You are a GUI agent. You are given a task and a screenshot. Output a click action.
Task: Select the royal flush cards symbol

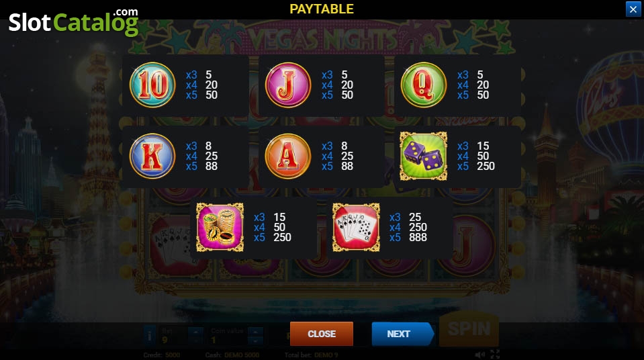[x=356, y=227]
